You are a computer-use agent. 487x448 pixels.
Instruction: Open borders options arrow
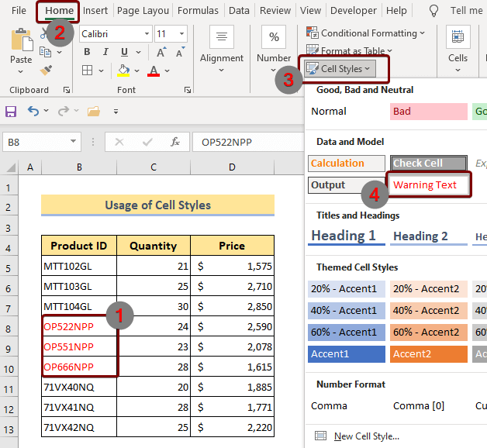coord(102,71)
